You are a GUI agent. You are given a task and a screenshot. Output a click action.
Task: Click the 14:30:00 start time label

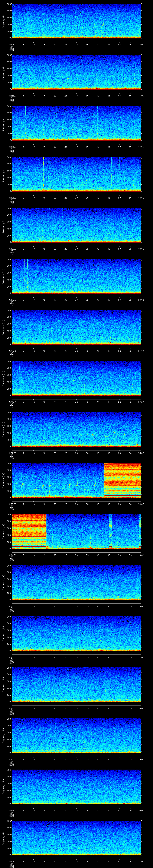tap(12, 861)
